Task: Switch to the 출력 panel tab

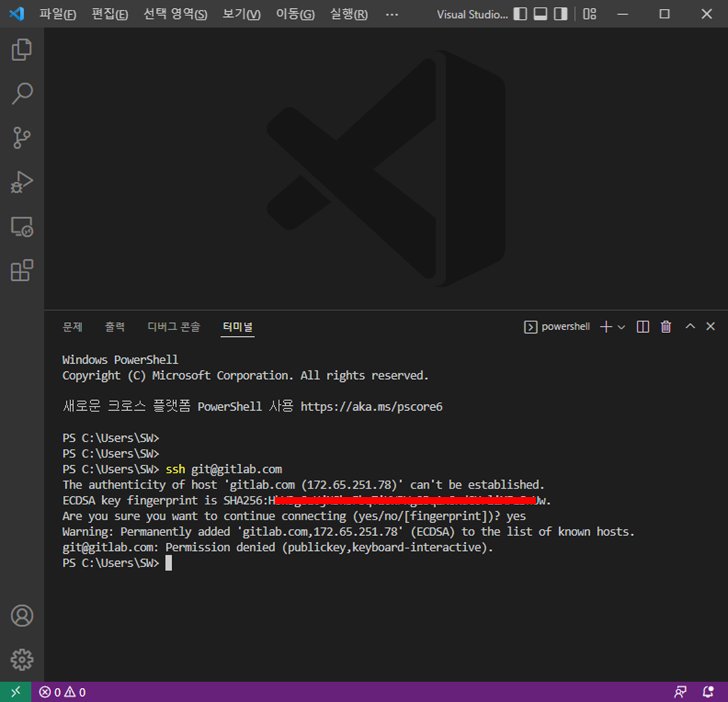Action: (115, 327)
